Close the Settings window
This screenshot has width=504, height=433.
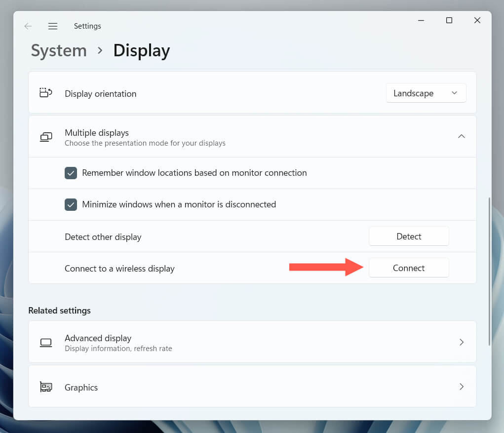pos(477,20)
